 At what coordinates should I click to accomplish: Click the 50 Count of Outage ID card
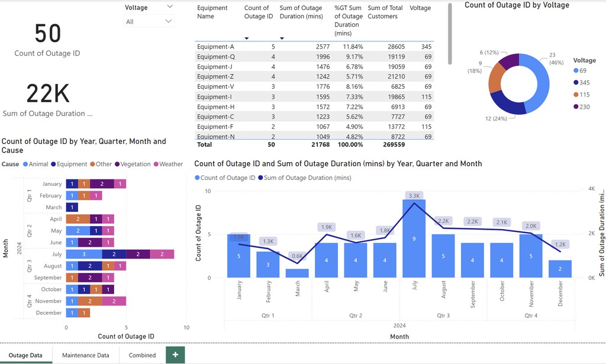pyautogui.click(x=47, y=40)
